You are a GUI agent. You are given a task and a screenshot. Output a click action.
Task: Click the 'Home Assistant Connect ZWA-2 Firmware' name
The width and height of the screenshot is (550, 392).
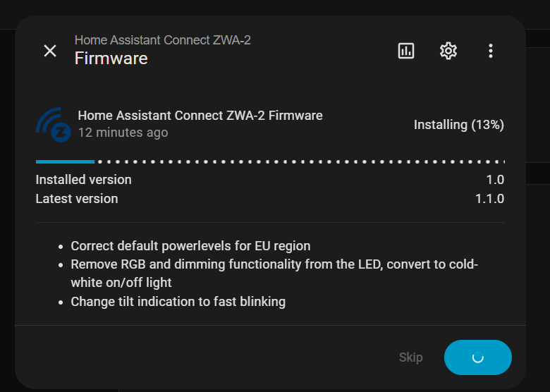tap(200, 116)
